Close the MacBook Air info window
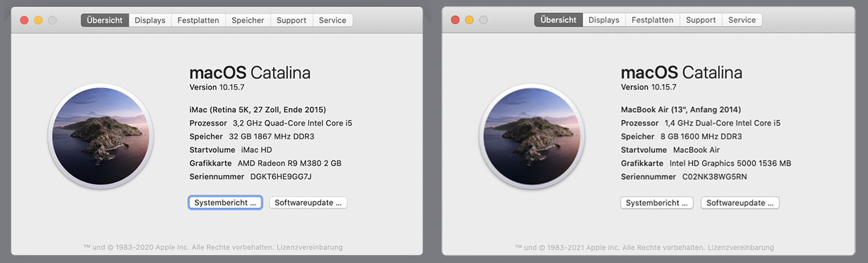The width and height of the screenshot is (868, 263). click(455, 20)
